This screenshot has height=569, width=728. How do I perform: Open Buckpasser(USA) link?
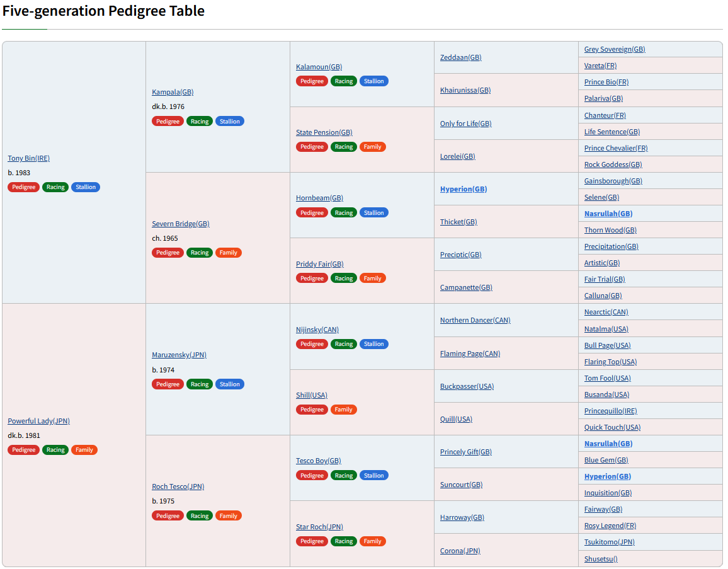(467, 386)
